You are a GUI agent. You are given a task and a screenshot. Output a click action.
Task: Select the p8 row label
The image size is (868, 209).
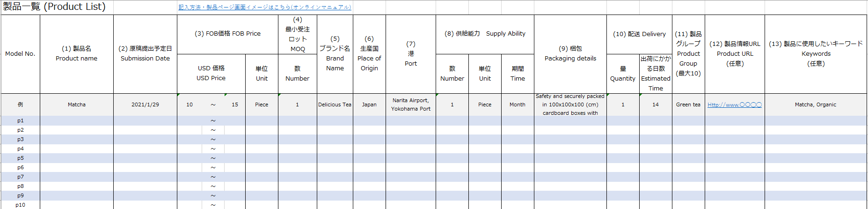20,186
